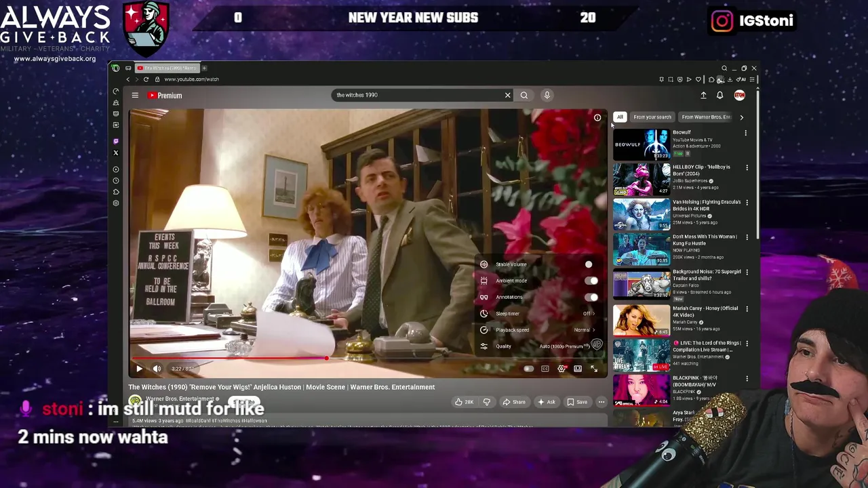Viewport: 868px width, 488px height.
Task: Open options menu for HELLBOY Clip
Action: (x=747, y=167)
